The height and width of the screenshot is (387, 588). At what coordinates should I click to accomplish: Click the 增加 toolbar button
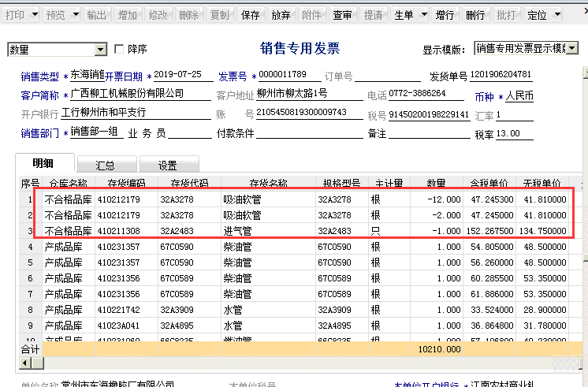128,15
